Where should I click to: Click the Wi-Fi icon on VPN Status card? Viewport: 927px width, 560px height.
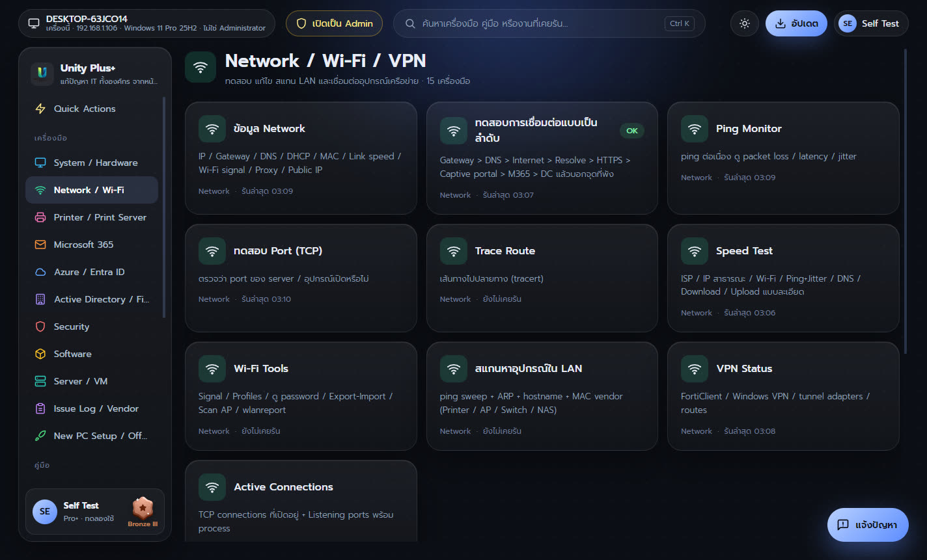pyautogui.click(x=695, y=369)
